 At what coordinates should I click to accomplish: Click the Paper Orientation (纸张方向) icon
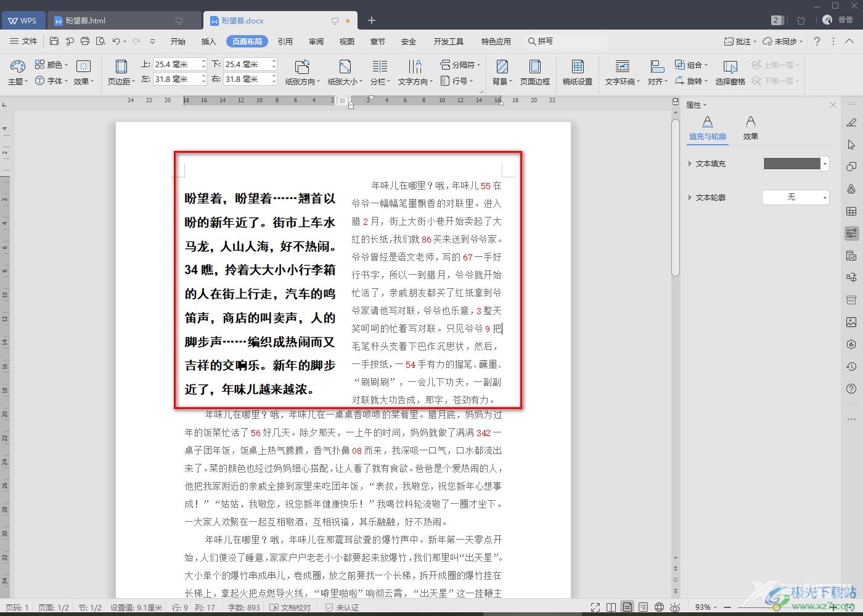302,67
